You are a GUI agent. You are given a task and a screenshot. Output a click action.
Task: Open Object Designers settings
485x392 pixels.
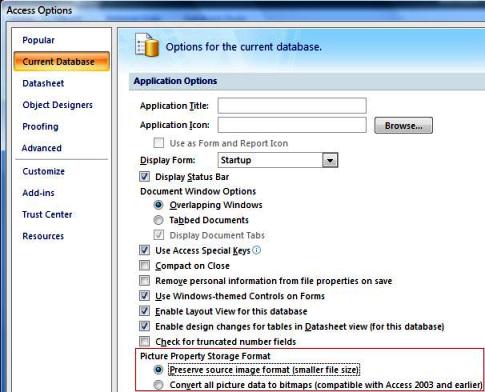58,105
